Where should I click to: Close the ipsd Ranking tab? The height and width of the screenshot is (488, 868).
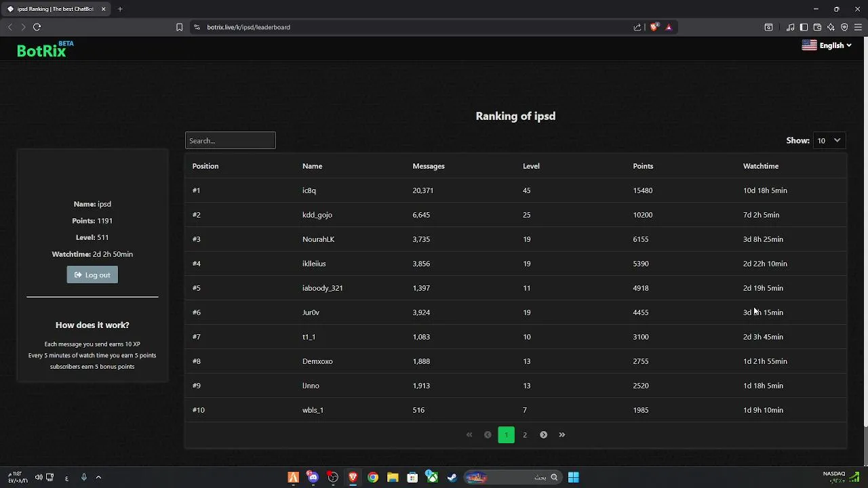(104, 9)
